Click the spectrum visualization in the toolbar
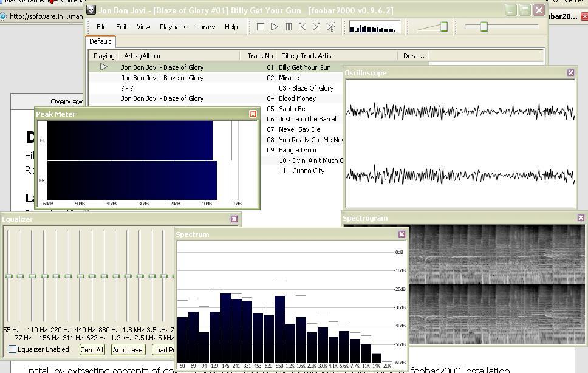 pos(373,26)
